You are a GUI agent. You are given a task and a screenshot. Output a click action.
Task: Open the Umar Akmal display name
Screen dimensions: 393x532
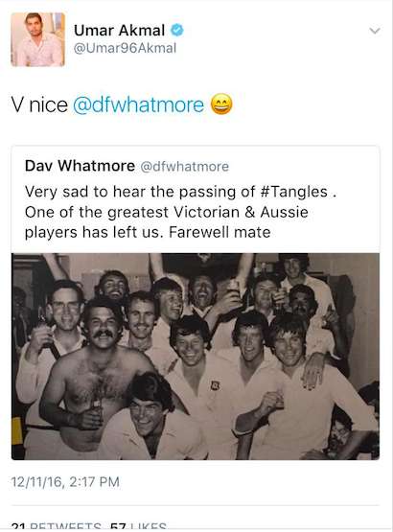(120, 31)
